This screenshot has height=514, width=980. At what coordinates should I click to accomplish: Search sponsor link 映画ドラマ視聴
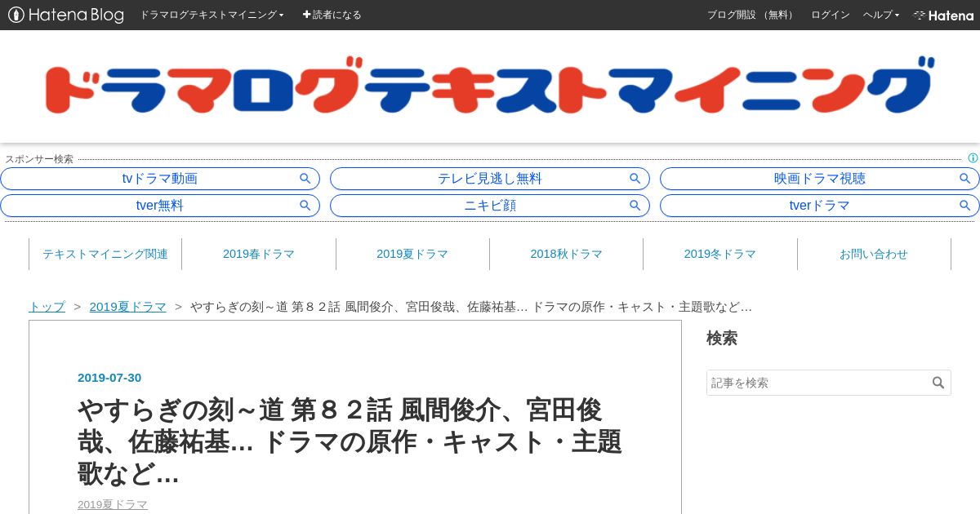click(820, 179)
